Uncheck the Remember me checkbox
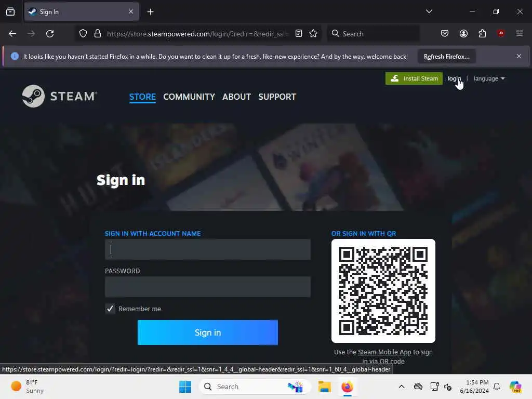Viewport: 532px width, 399px height. point(110,309)
